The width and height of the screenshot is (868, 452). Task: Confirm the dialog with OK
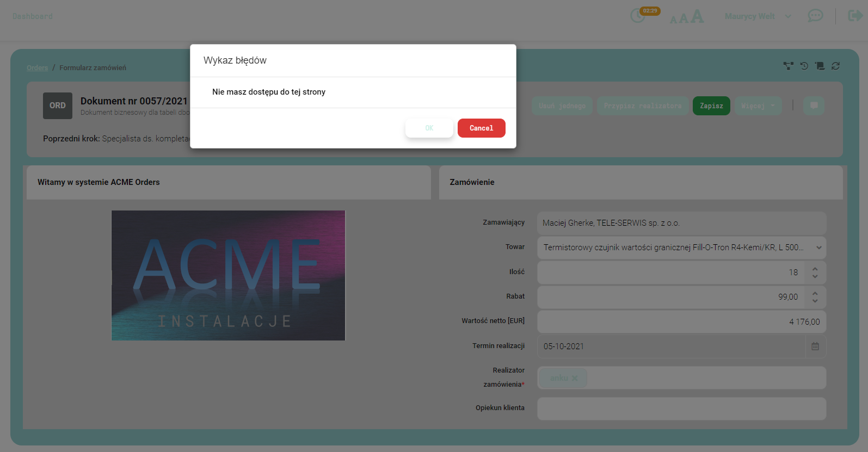tap(429, 128)
